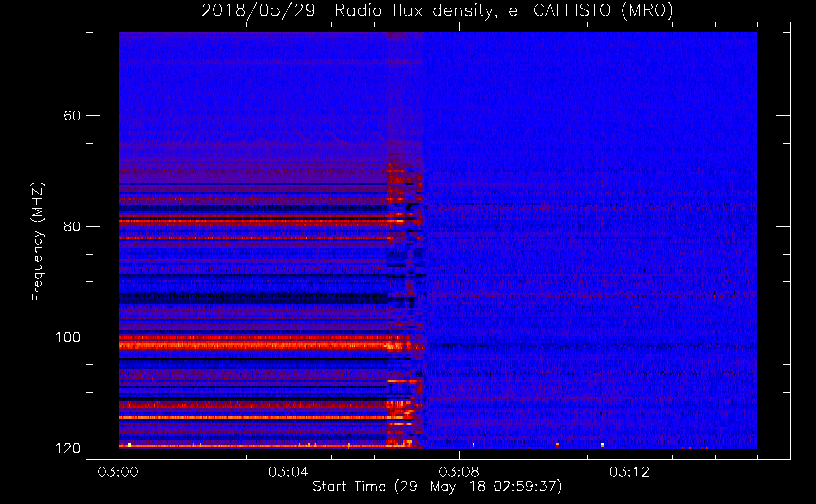Click the '60' frequency tick label
The width and height of the screenshot is (816, 504).
pyautogui.click(x=72, y=116)
